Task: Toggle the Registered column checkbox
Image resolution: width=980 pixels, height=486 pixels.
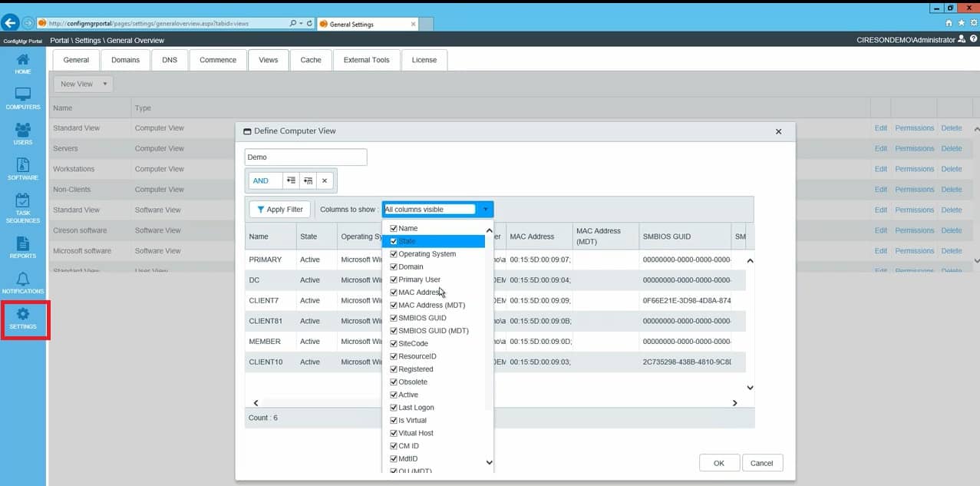Action: coord(394,369)
